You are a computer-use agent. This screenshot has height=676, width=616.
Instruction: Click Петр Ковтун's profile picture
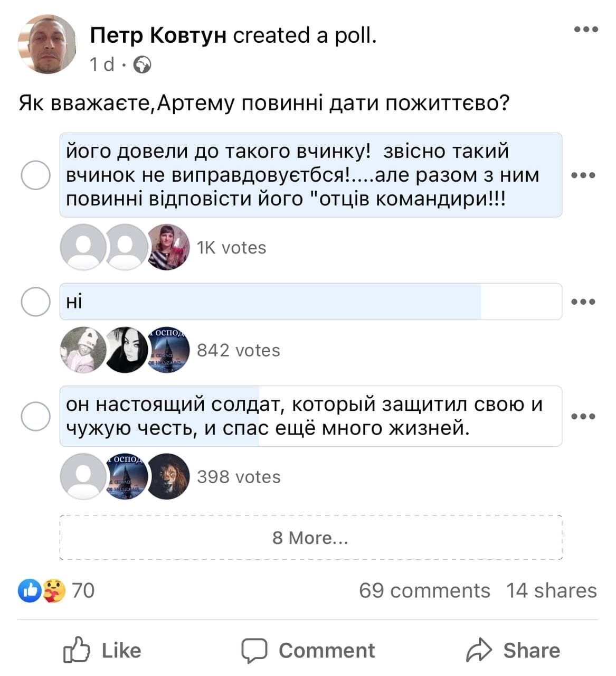48,44
